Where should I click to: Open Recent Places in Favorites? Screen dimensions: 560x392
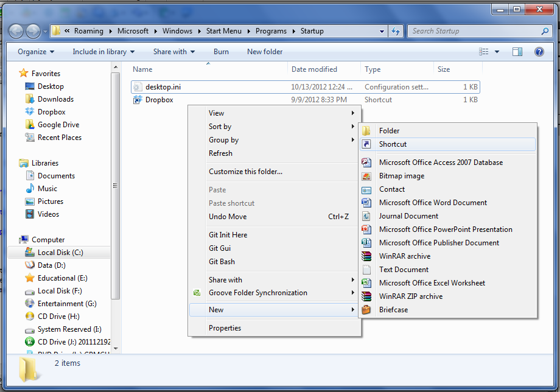tap(59, 138)
